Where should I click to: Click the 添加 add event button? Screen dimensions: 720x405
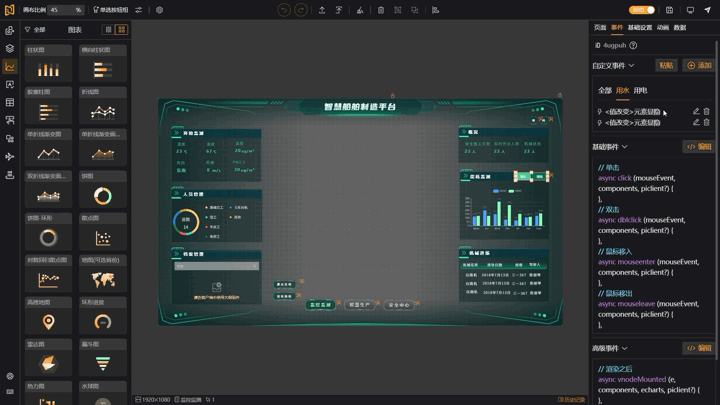pos(699,65)
